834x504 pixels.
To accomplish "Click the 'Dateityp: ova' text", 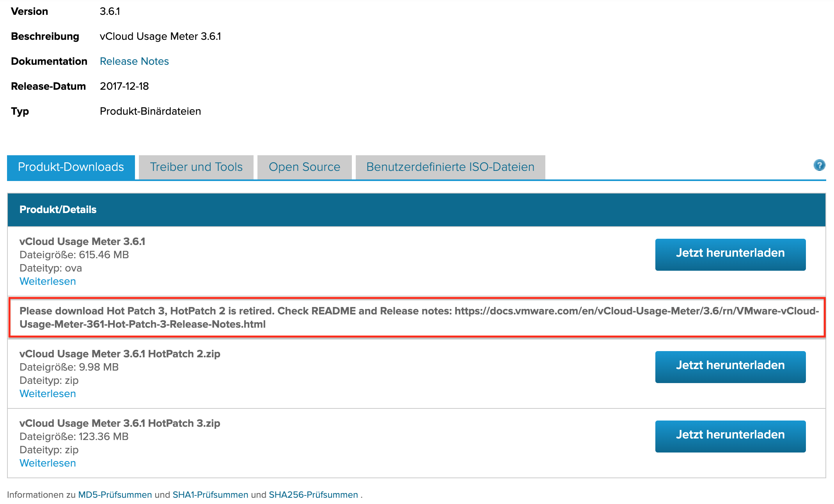I will coord(51,268).
